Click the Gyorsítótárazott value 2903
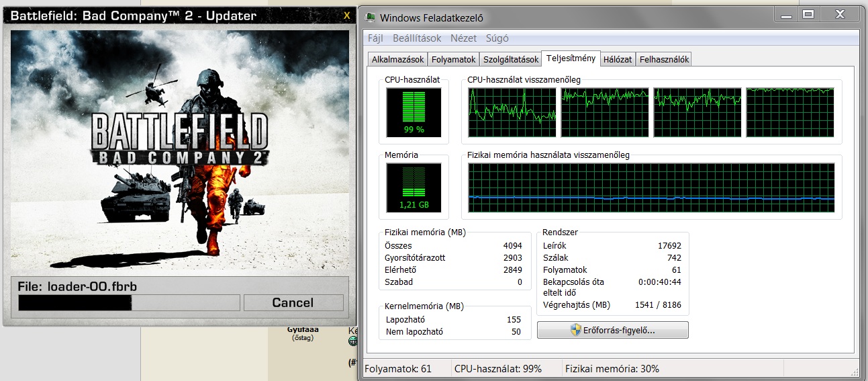This screenshot has width=868, height=381. (x=512, y=258)
